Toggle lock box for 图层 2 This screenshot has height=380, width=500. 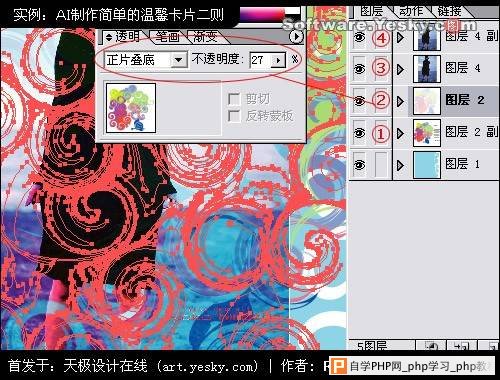click(x=380, y=100)
